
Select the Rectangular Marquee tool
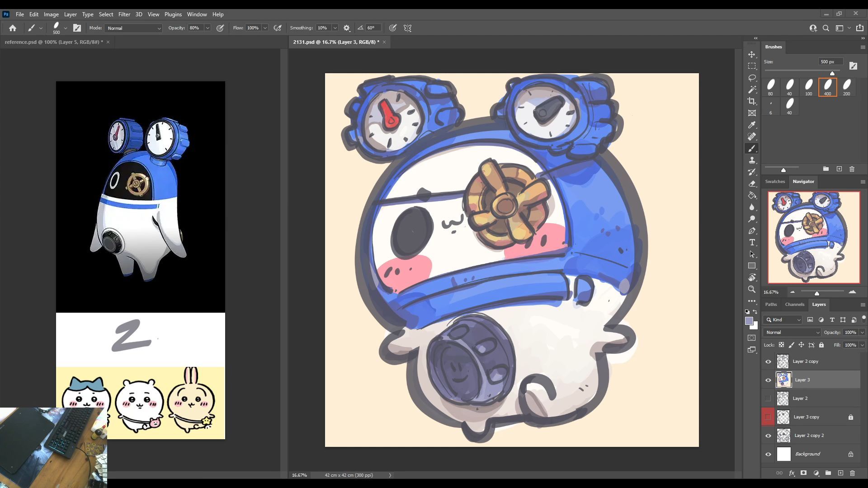752,66
